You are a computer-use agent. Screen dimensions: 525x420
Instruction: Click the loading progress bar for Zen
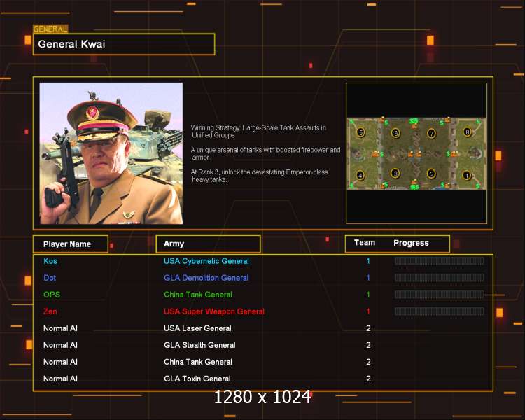[x=439, y=311]
